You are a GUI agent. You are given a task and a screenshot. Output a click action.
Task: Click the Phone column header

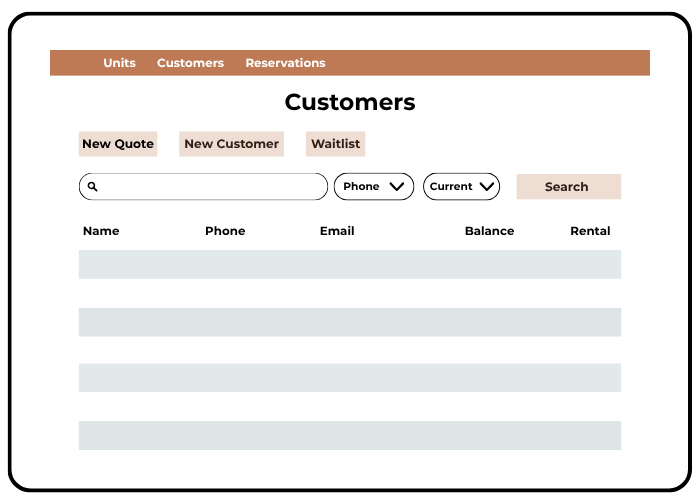[225, 231]
